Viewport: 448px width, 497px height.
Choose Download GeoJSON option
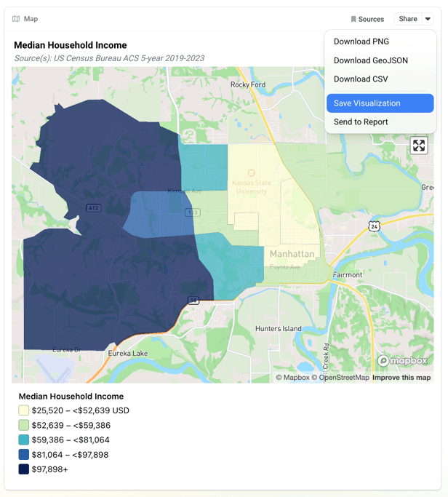tap(370, 60)
